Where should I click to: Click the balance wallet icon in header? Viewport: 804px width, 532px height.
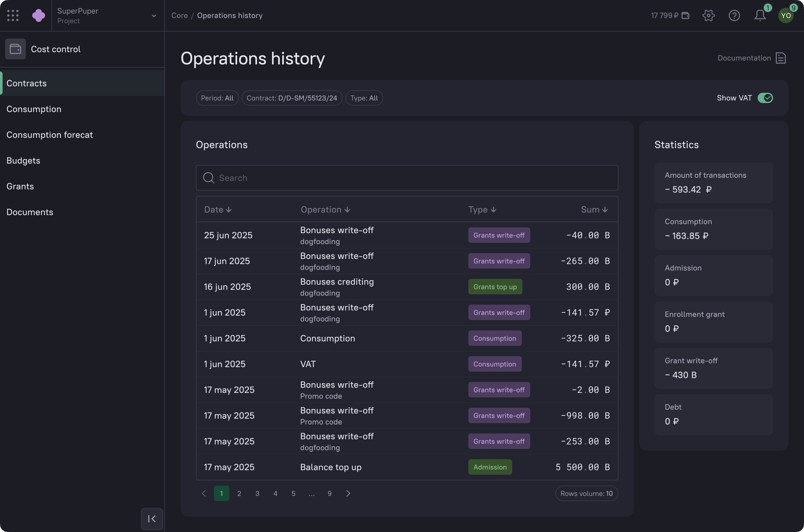(685, 15)
